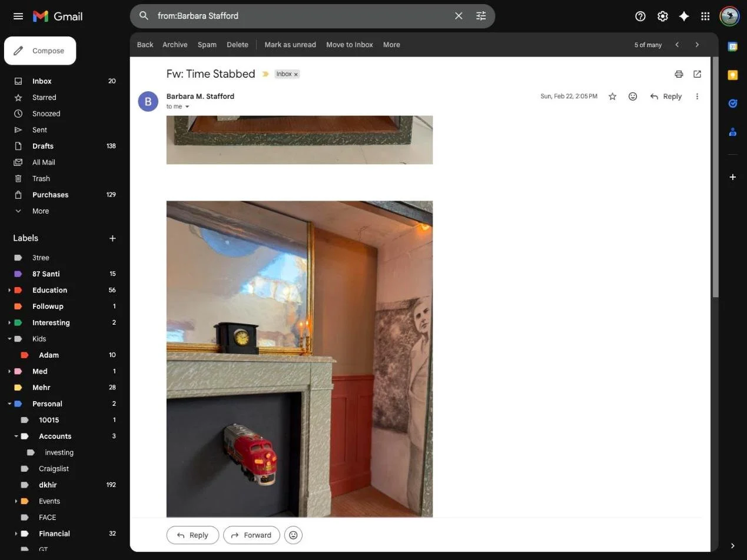Star this message
The width and height of the screenshot is (747, 560).
[612, 96]
